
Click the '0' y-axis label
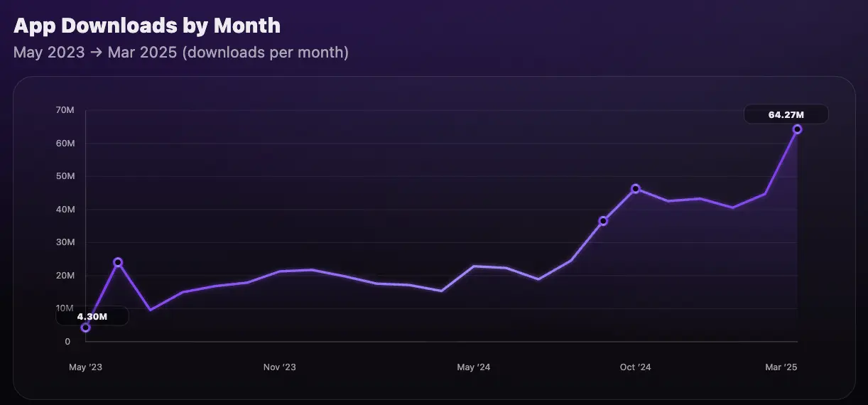point(67,342)
